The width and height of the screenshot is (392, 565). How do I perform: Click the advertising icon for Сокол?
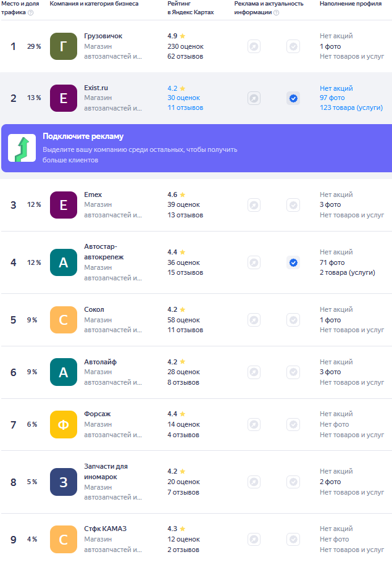tap(254, 320)
